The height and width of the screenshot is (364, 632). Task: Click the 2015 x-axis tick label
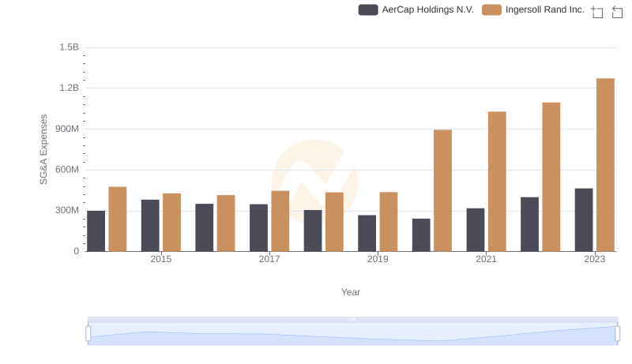161,259
